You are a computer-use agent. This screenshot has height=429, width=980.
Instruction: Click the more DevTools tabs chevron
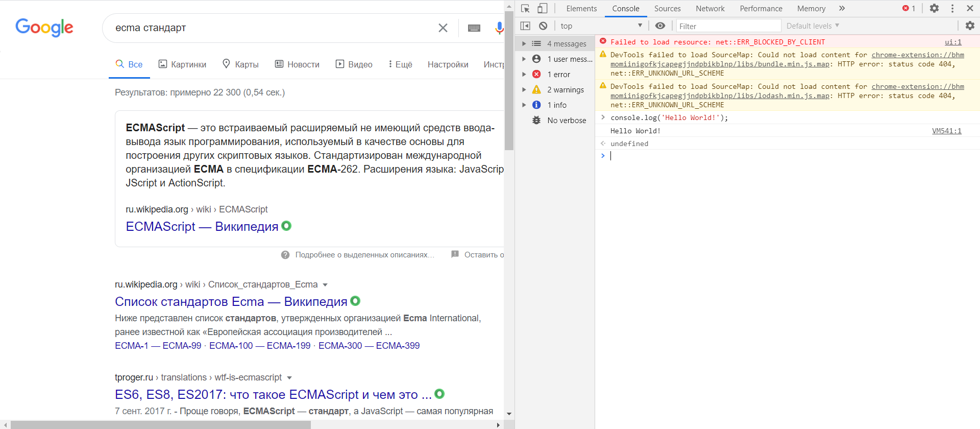[x=842, y=9]
